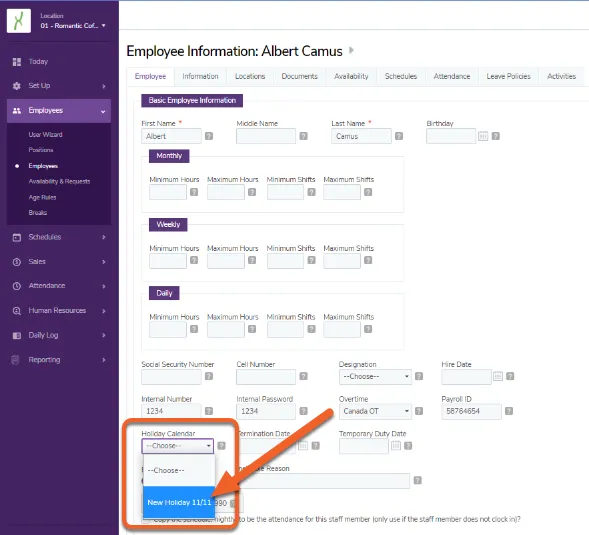
Task: Open Availability & Requests in sidebar
Action: pyautogui.click(x=59, y=181)
